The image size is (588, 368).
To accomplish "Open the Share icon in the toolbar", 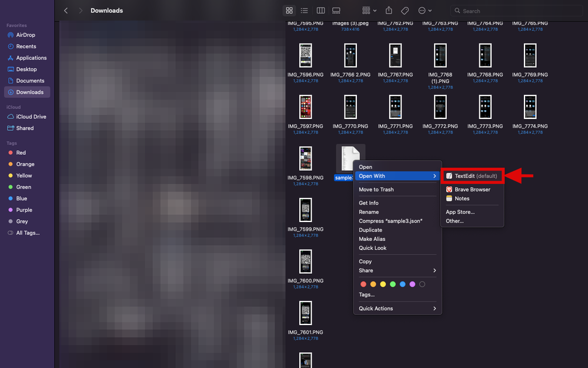I will coord(388,11).
